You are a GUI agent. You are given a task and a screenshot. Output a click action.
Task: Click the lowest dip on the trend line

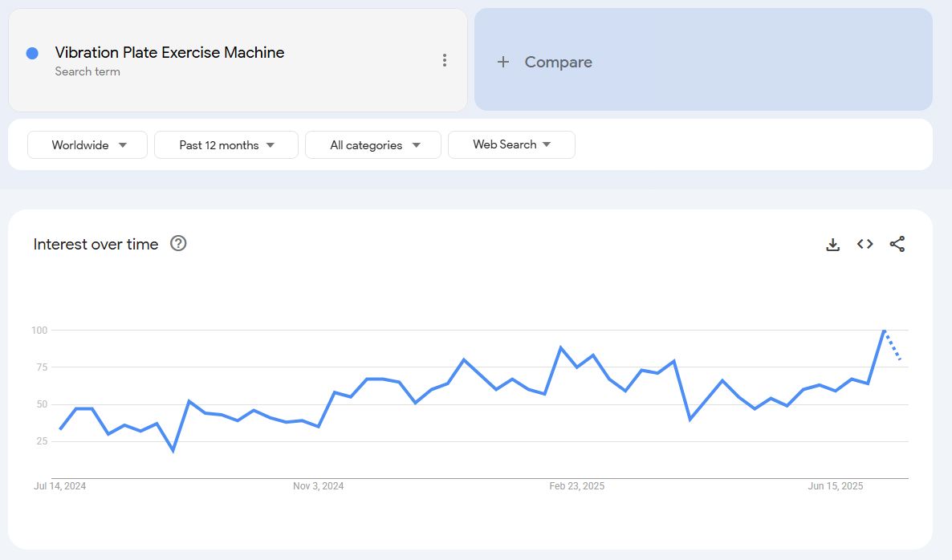coord(173,450)
